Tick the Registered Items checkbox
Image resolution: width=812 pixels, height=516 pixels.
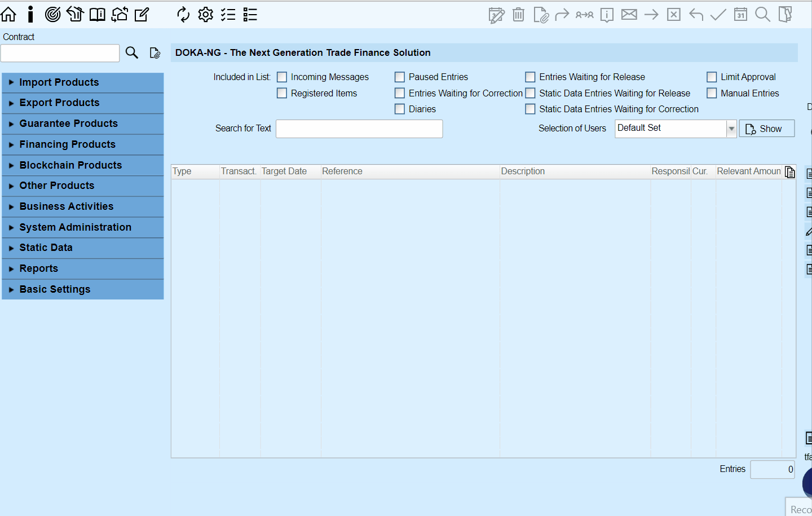tap(282, 93)
